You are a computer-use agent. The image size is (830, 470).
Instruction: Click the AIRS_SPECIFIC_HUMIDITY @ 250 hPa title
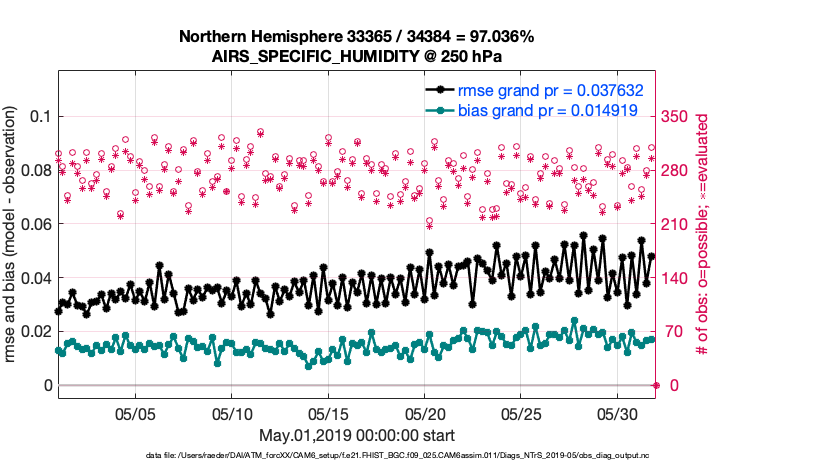point(357,57)
